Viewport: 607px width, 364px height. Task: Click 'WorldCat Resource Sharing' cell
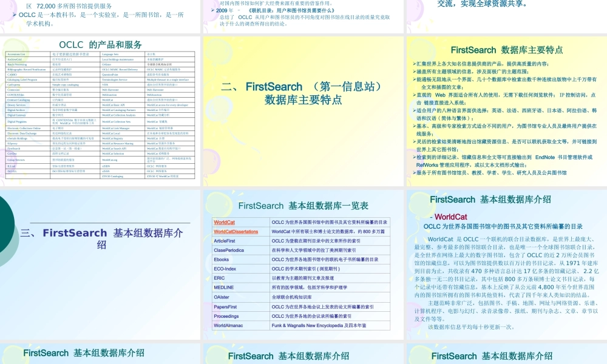coord(118,144)
